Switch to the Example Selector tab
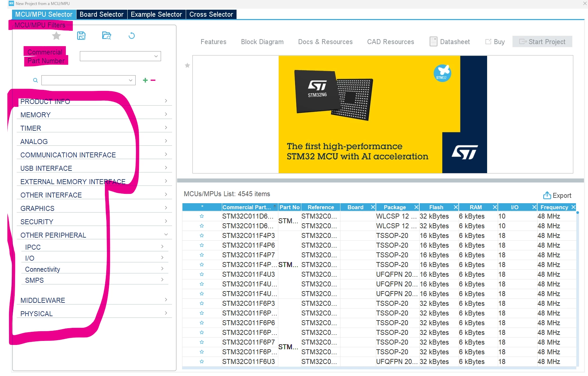 tap(156, 14)
